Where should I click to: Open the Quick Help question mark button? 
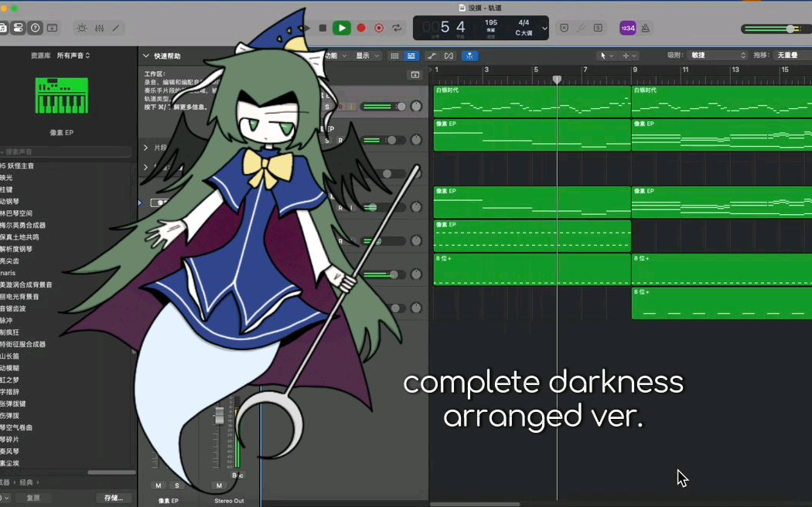pos(35,28)
